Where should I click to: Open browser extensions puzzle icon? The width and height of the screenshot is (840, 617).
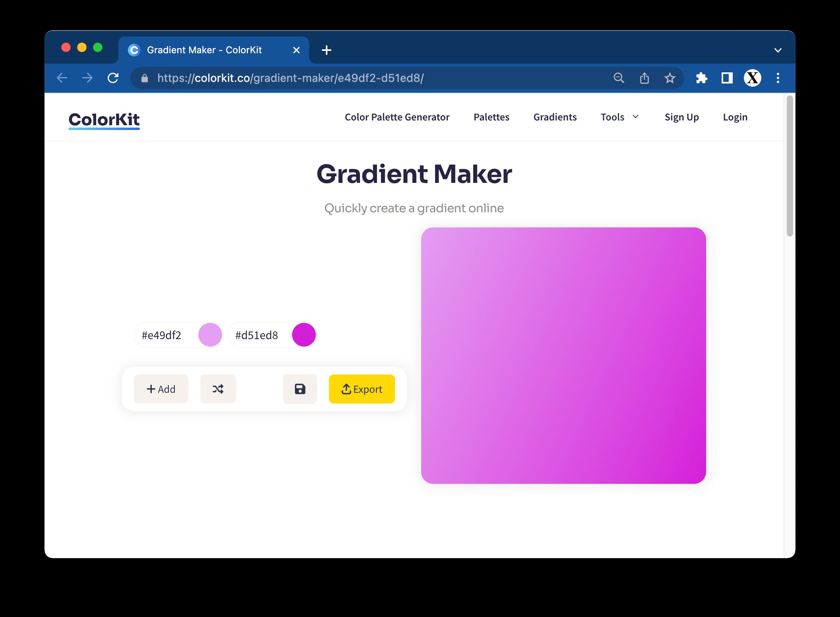pyautogui.click(x=702, y=78)
